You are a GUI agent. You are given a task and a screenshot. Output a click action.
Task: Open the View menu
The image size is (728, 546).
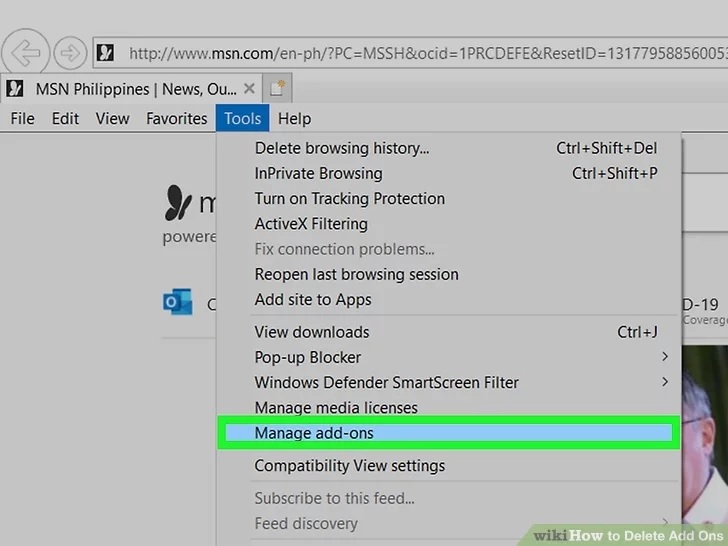coord(112,119)
